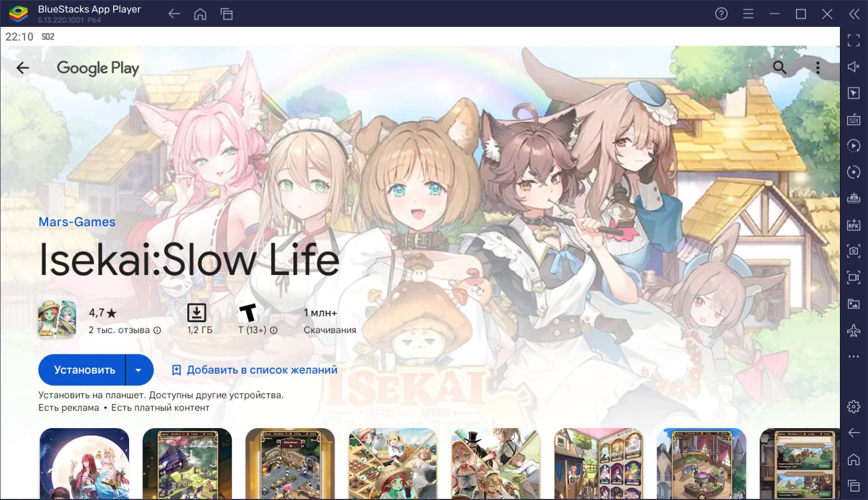Open BlueStacks help
The image size is (868, 500).
point(721,14)
